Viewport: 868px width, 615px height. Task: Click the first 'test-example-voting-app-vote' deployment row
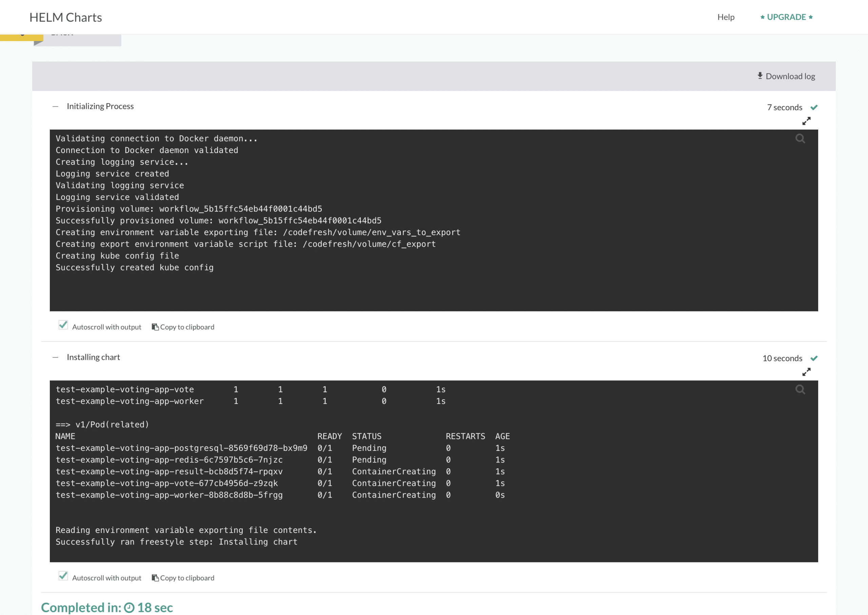coord(251,389)
